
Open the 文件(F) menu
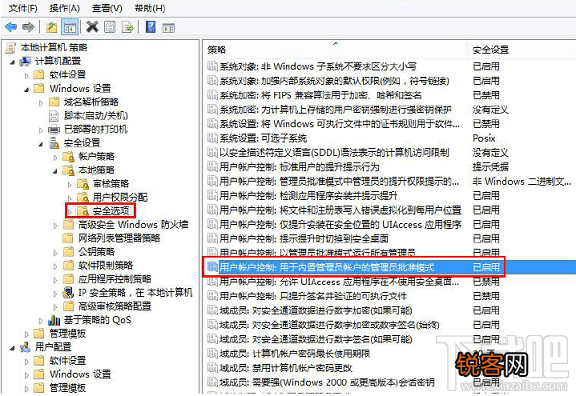(23, 8)
